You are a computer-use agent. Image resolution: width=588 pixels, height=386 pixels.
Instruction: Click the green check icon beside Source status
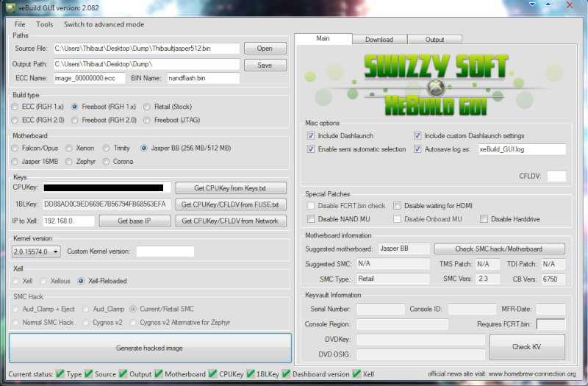tap(89, 374)
